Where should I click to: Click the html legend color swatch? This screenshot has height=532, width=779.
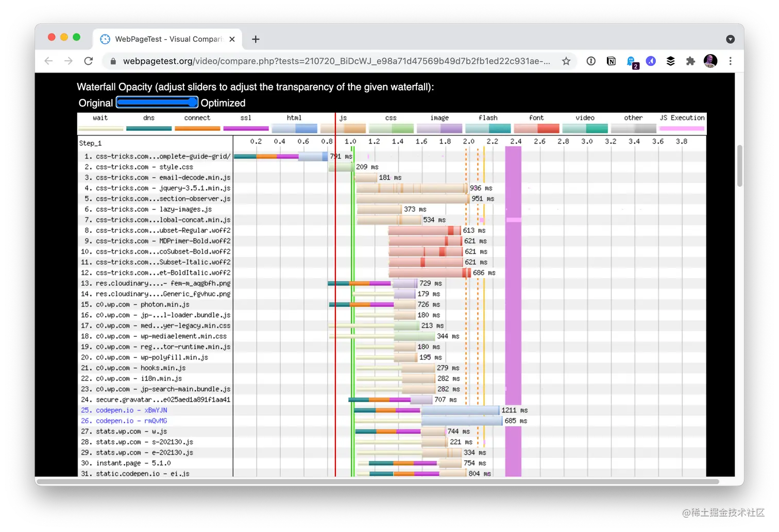[294, 128]
